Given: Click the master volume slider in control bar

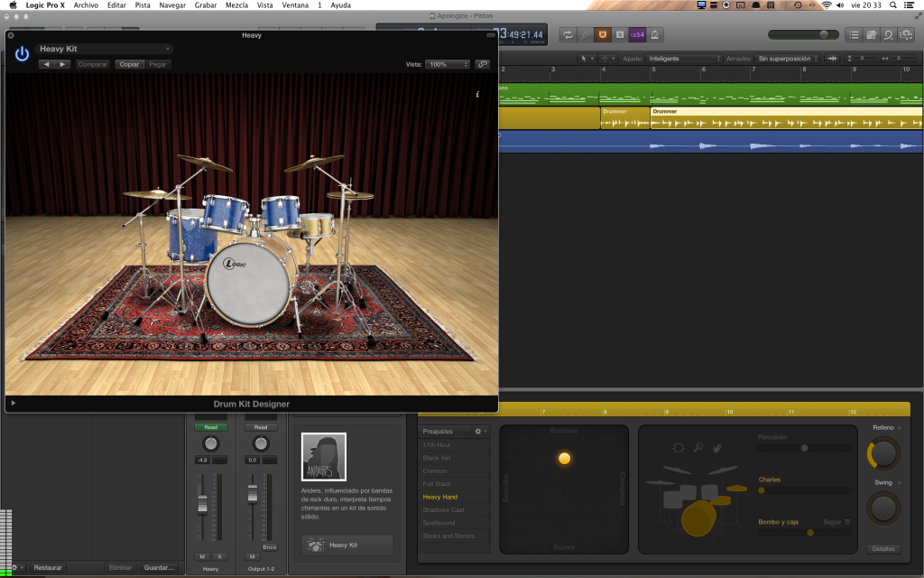Looking at the screenshot, I should coord(803,35).
